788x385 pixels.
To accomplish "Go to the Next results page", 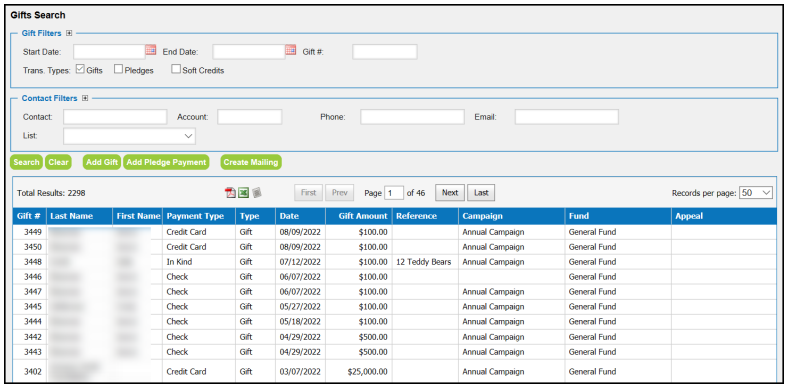I will [x=450, y=192].
